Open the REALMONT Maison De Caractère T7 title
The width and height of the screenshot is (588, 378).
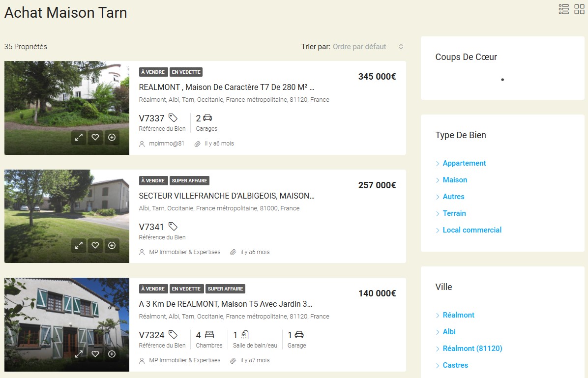227,87
